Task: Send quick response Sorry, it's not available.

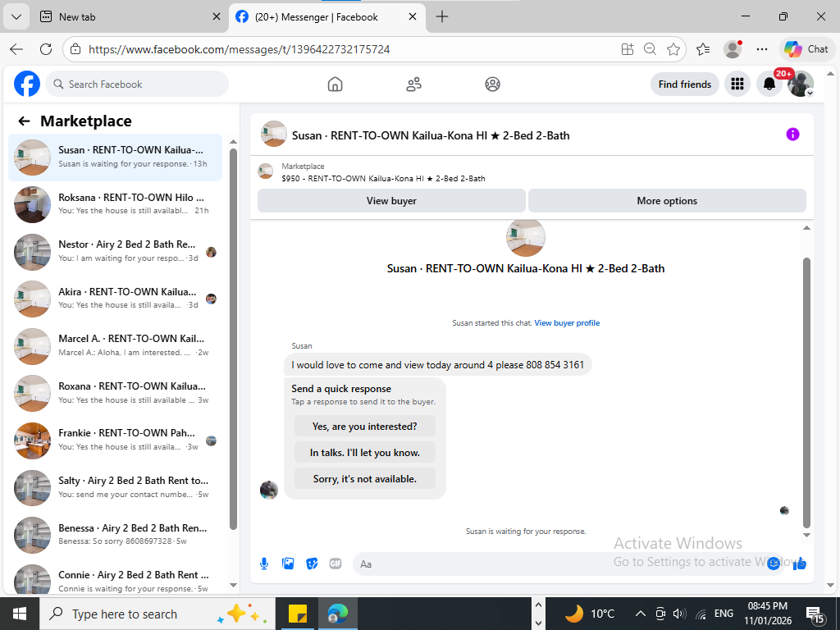Action: [x=365, y=479]
